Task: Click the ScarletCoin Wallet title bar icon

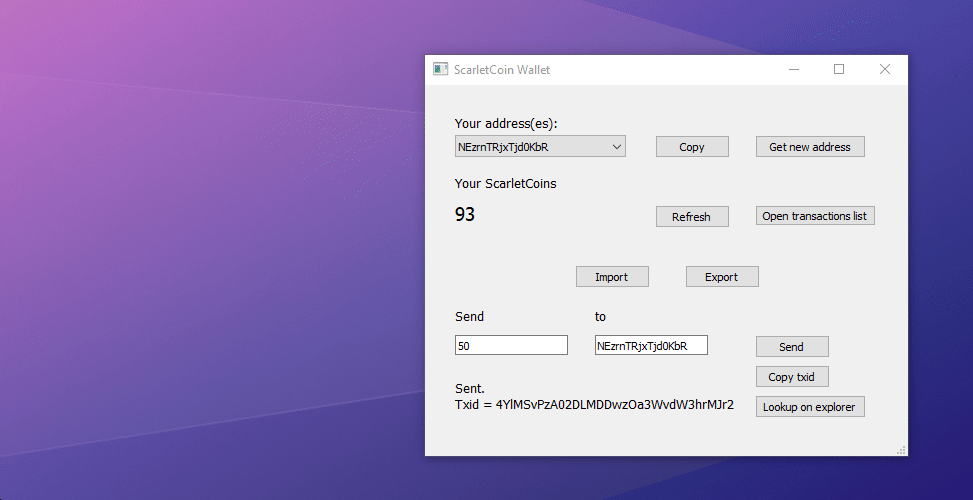Action: pyautogui.click(x=441, y=69)
